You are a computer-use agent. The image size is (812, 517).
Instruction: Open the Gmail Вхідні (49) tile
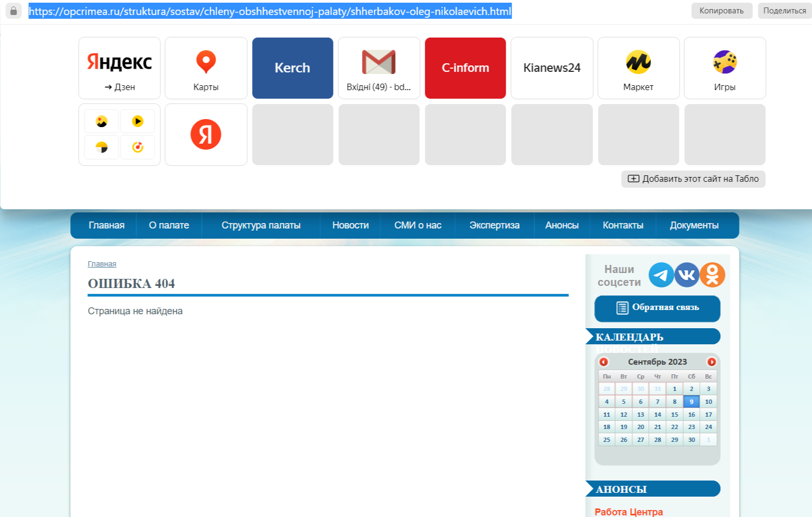click(379, 68)
